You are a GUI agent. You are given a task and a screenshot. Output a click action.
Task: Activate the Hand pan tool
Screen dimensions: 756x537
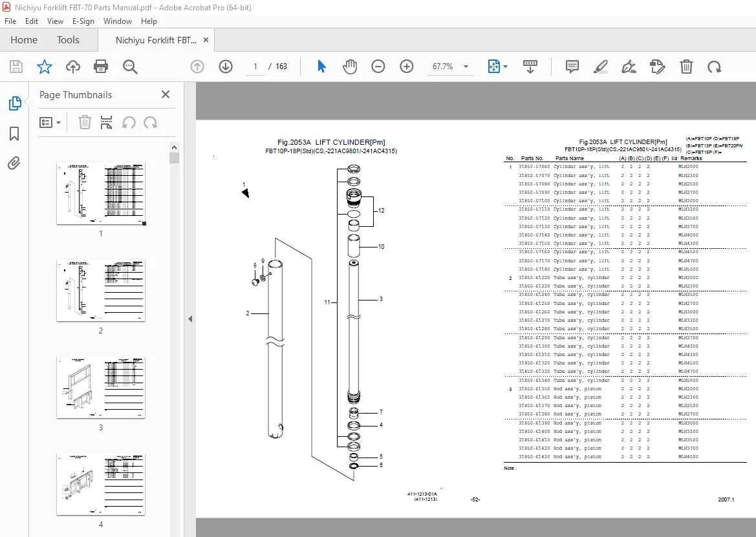(x=350, y=67)
